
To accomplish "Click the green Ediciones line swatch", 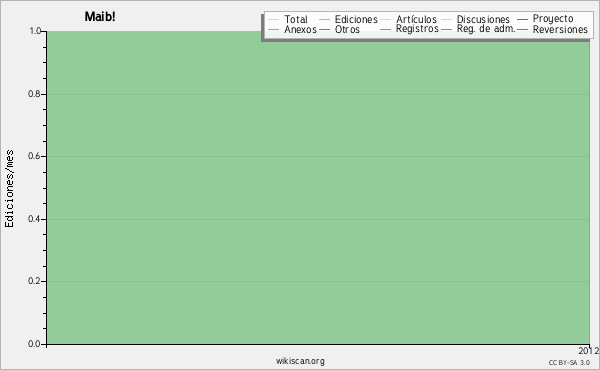I will [324, 20].
